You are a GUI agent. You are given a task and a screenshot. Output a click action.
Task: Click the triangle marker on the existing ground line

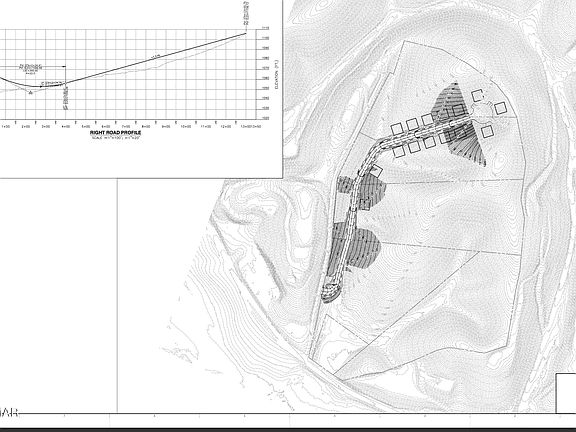click(x=30, y=92)
